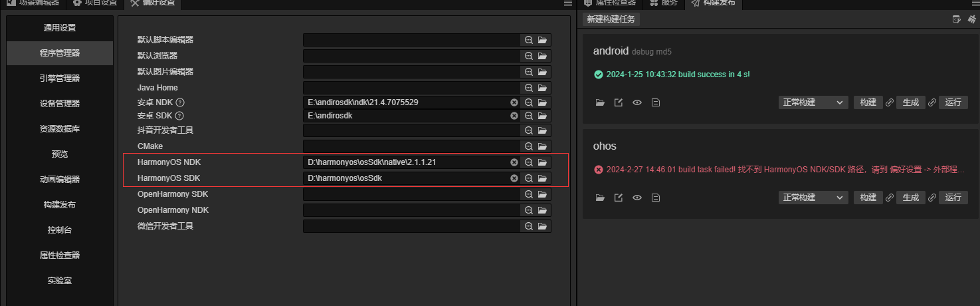Viewport: 980px width, 306px height.
Task: Toggle link between android 生成 and 运行
Action: (931, 102)
